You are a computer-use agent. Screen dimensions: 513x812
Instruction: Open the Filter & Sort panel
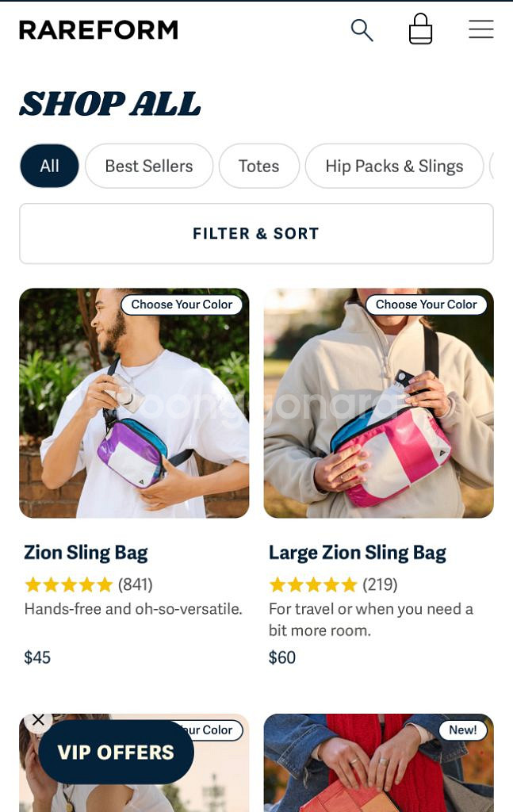(x=256, y=234)
